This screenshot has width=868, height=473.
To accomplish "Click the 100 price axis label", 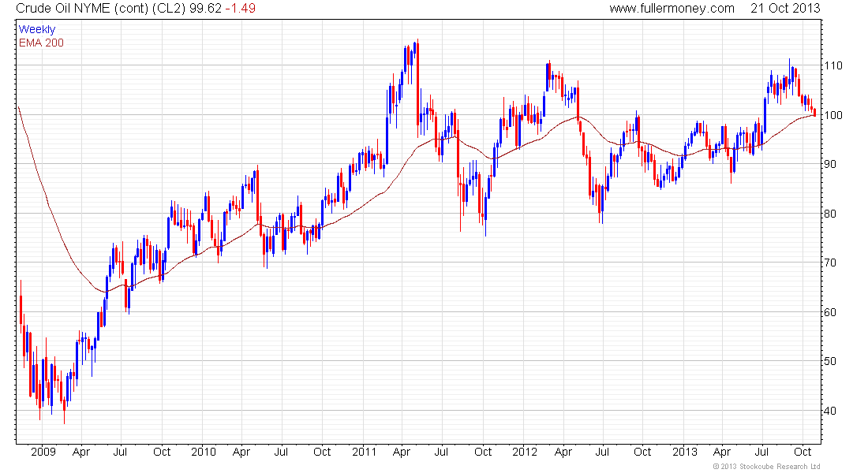I will coord(833,115).
